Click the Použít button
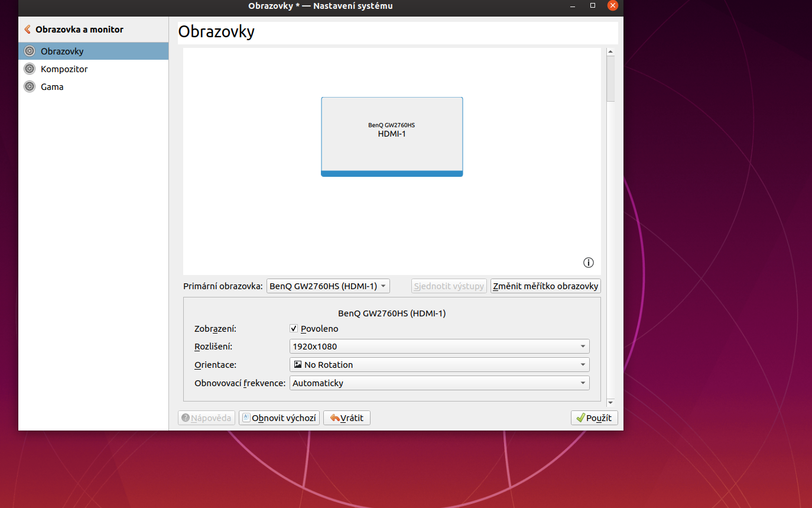 (x=595, y=418)
